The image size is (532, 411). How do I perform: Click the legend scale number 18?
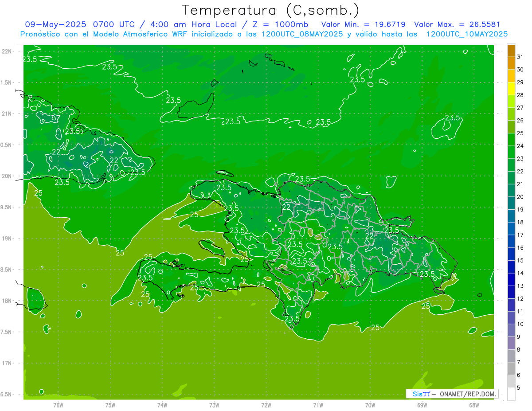pos(520,222)
